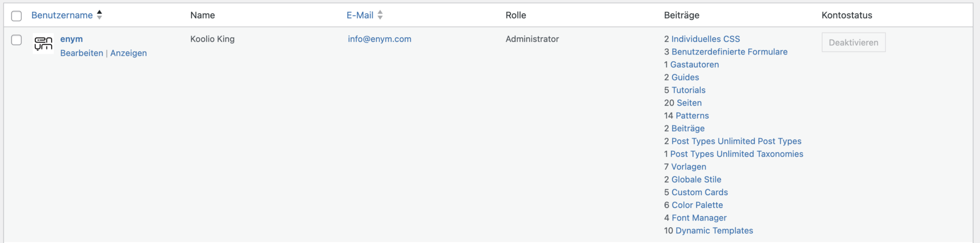Screen dimensions: 980x243
Task: Open the Dynamic Templates link
Action: point(714,230)
